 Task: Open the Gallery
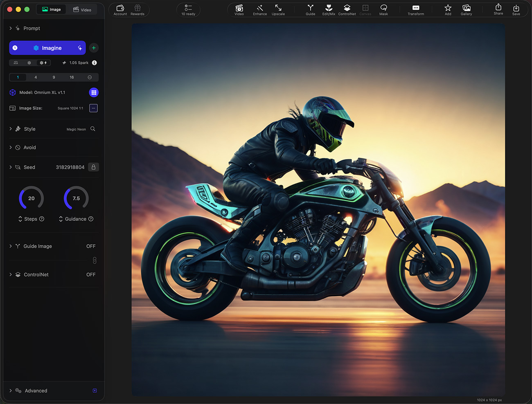[x=466, y=10]
